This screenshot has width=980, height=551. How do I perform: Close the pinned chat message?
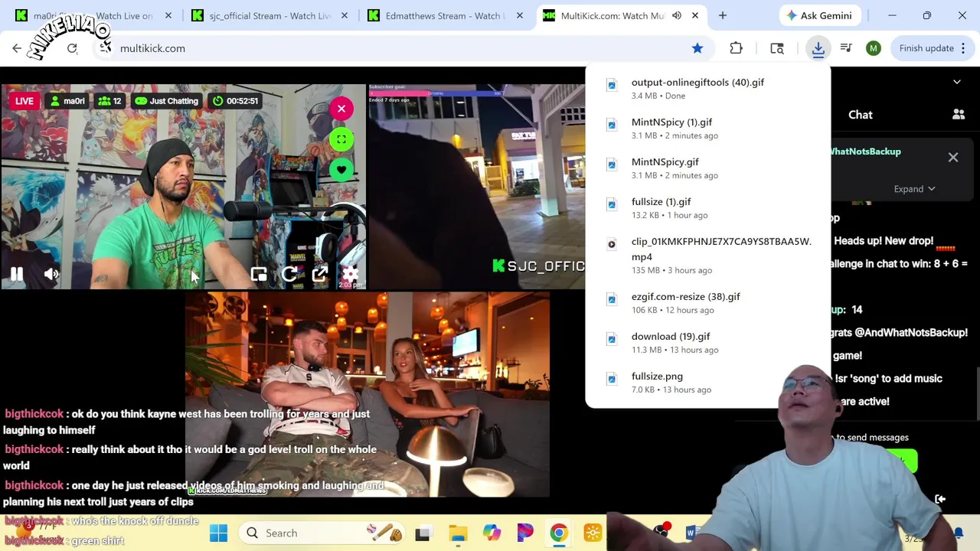953,158
